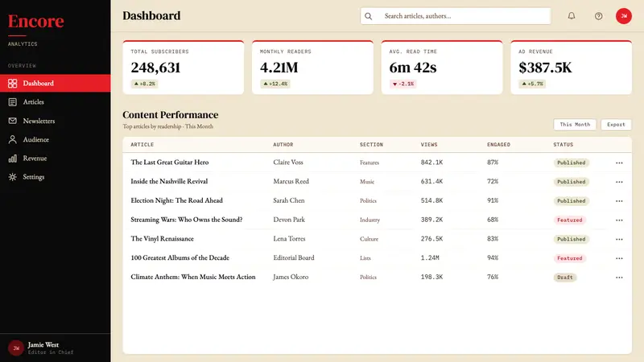Sort by the VIEWS column header
This screenshot has height=362, width=644.
click(429, 145)
